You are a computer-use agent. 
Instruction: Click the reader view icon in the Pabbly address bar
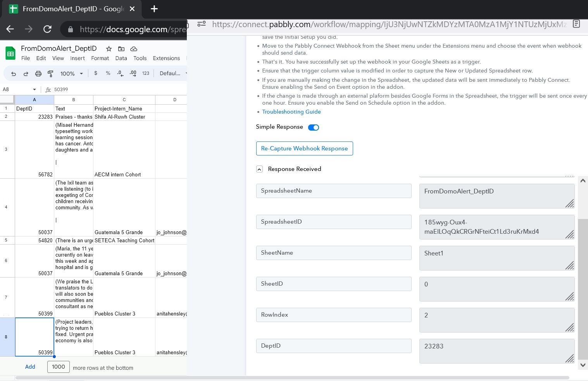click(x=576, y=24)
